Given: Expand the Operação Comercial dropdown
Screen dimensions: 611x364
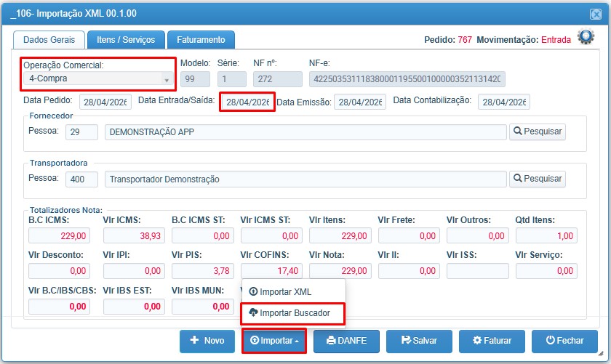Looking at the screenshot, I should pyautogui.click(x=98, y=78).
